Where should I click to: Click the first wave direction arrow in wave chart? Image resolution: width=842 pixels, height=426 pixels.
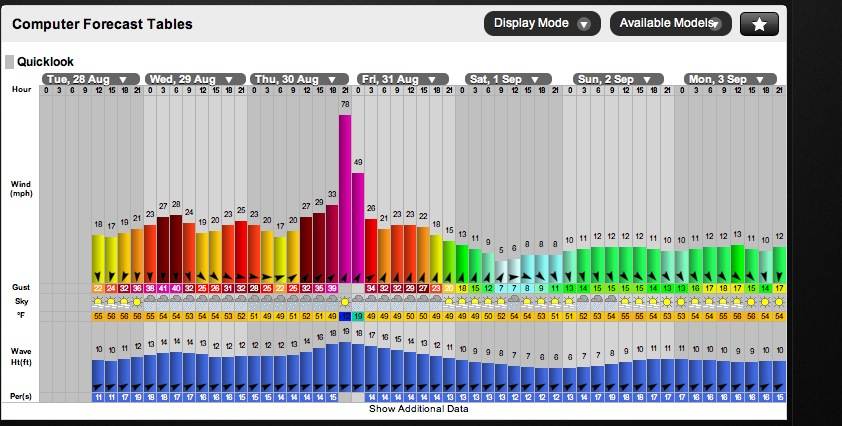point(98,386)
